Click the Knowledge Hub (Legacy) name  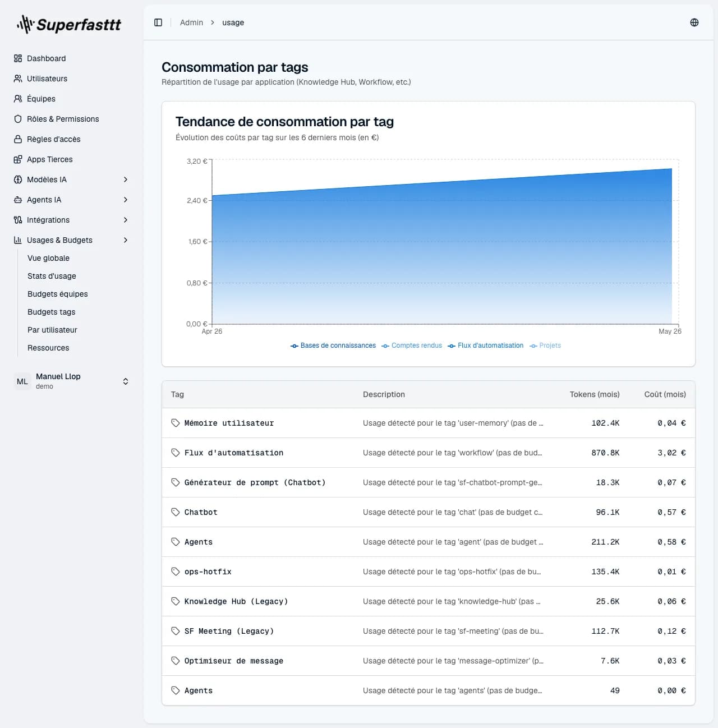(236, 601)
